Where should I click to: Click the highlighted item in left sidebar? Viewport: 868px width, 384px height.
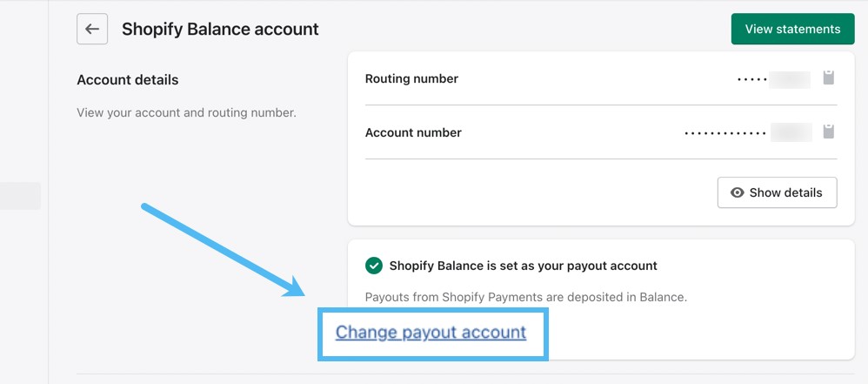coord(20,195)
